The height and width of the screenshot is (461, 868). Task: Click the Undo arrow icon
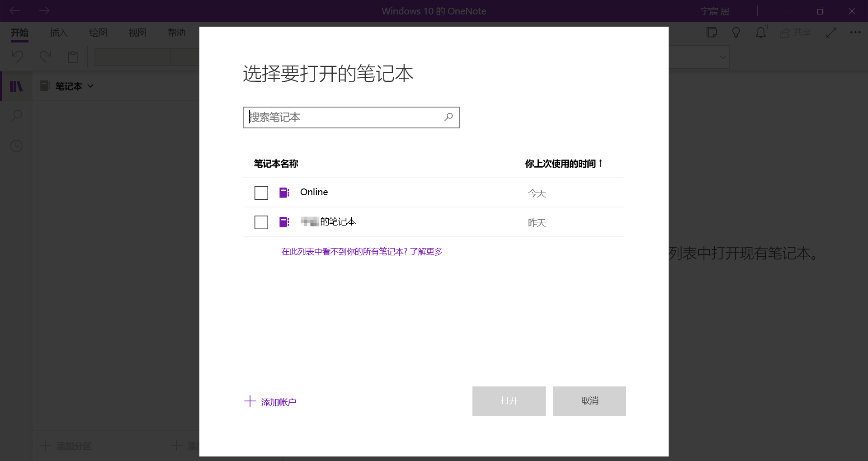pyautogui.click(x=18, y=56)
